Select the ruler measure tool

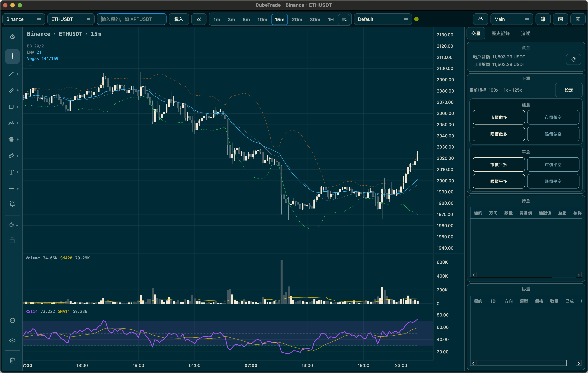pos(11,156)
